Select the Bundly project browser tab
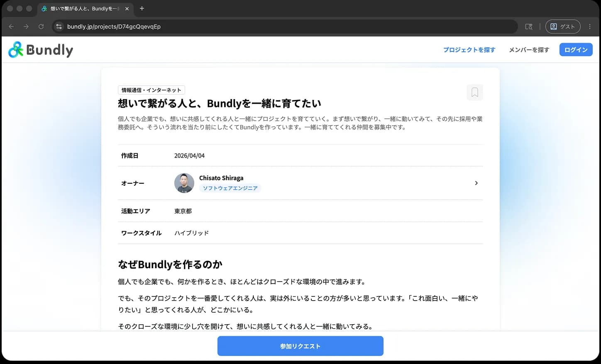This screenshot has width=601, height=364. (x=85, y=8)
